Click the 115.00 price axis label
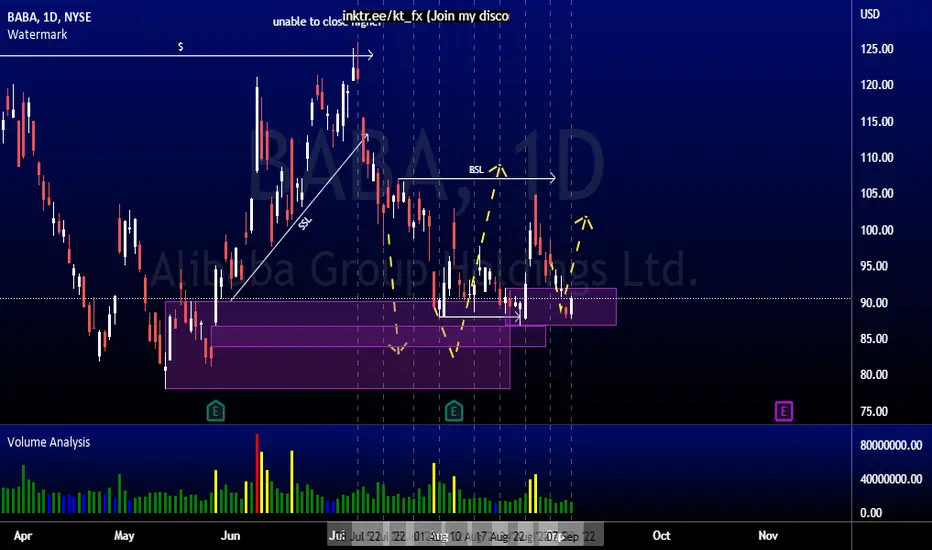 [877, 121]
